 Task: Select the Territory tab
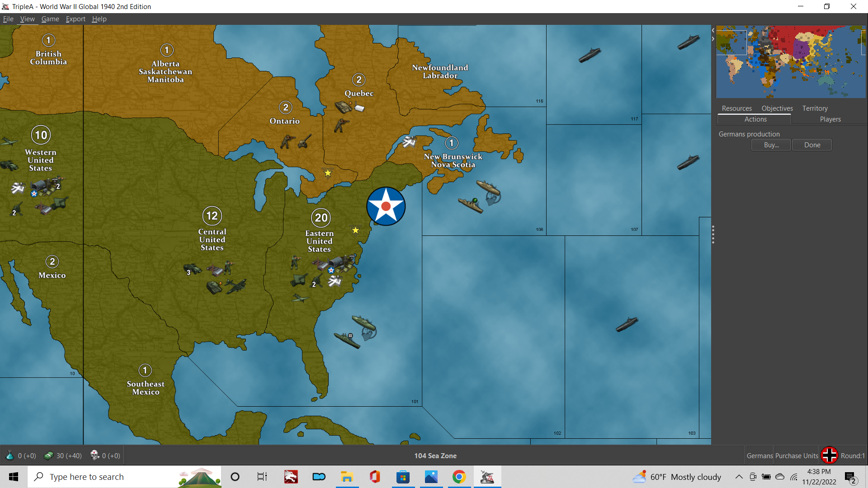[814, 108]
